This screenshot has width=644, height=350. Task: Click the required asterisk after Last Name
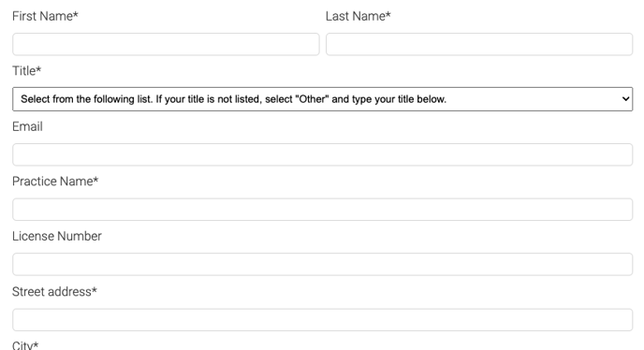pos(388,14)
